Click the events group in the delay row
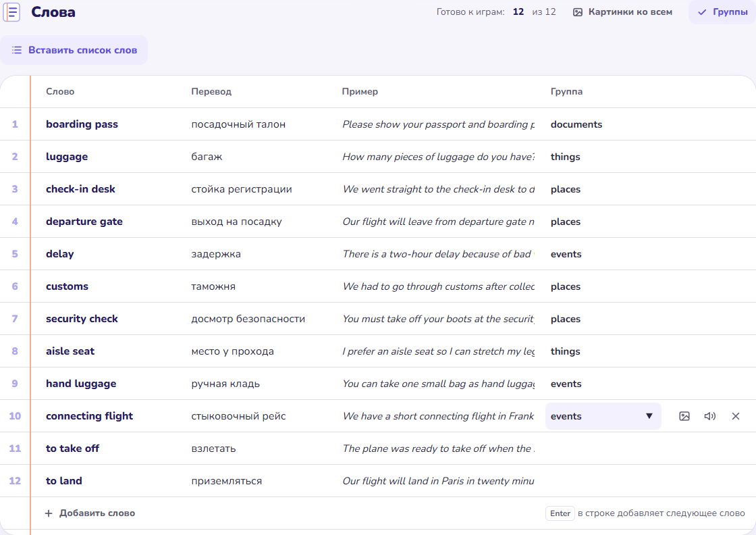Viewport: 756px width, 535px height. [566, 254]
